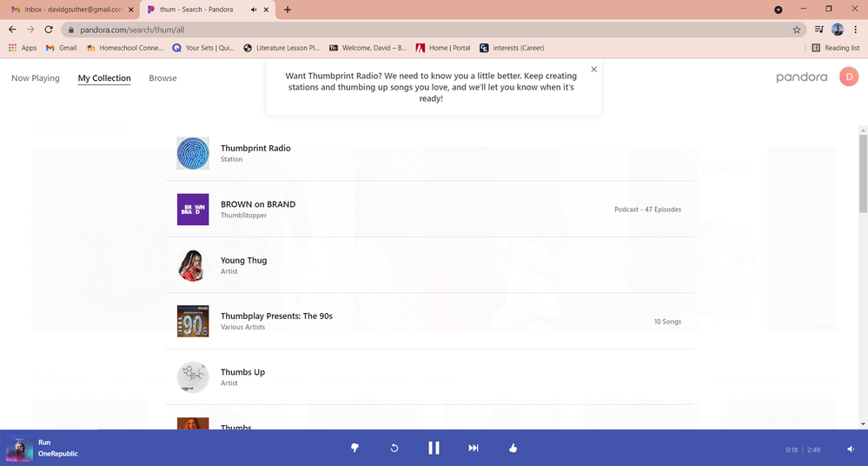Mute the player volume icon
Screen dimensions: 868x466
[851, 449]
